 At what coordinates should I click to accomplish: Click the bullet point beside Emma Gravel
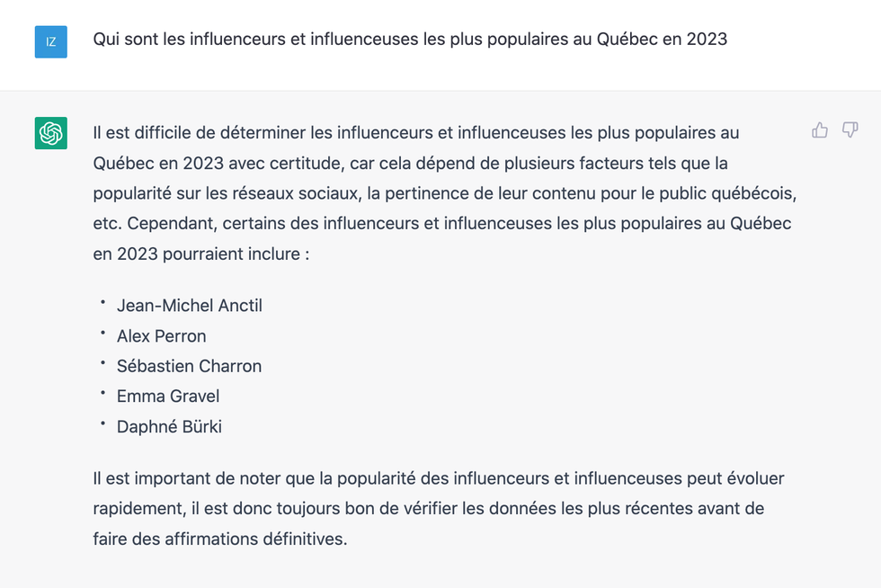tap(102, 394)
